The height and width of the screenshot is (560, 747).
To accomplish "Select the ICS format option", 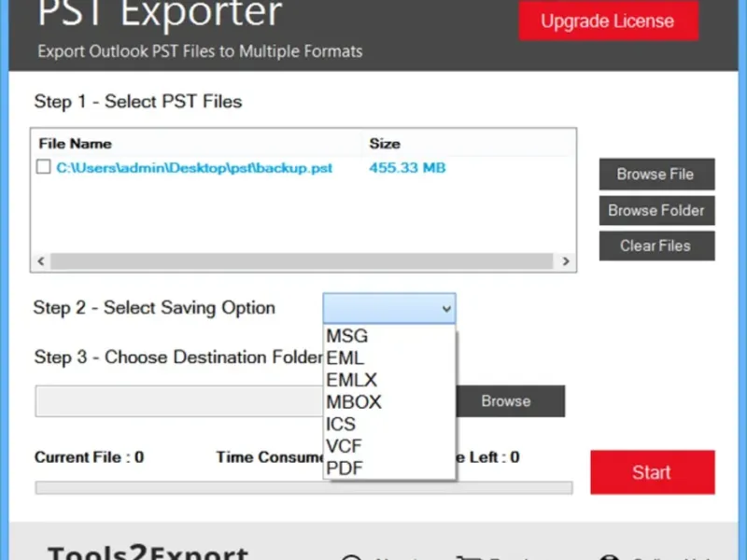I will click(x=389, y=424).
